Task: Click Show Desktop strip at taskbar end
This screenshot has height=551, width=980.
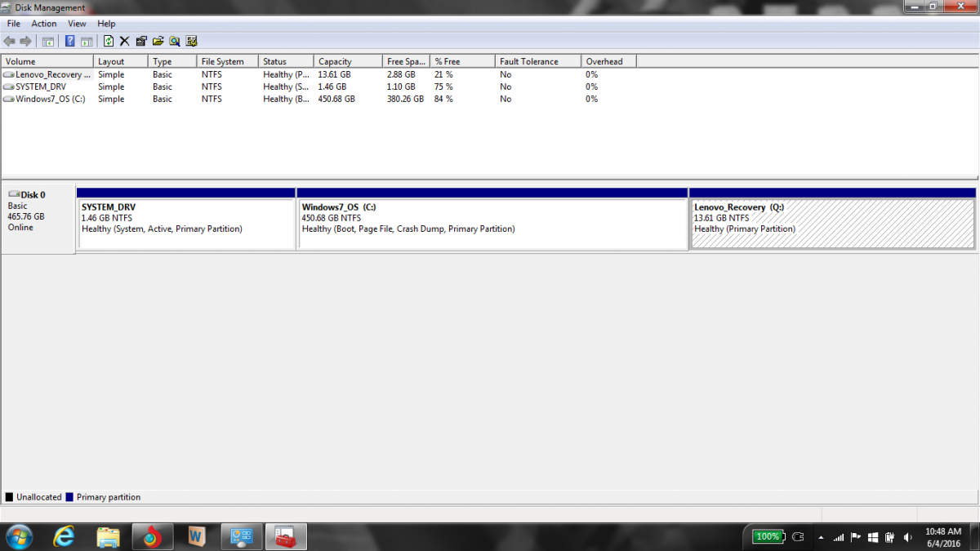Action: click(973, 536)
